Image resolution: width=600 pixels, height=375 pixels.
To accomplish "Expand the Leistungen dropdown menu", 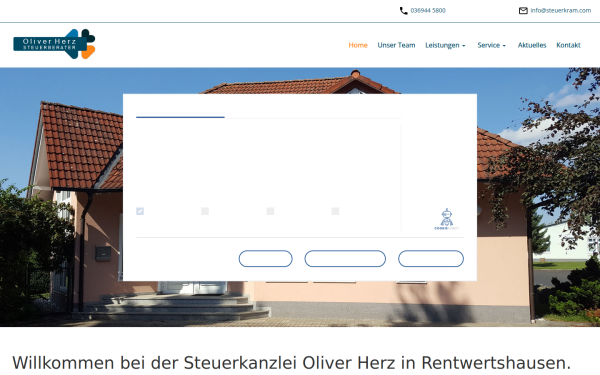I will [x=445, y=45].
